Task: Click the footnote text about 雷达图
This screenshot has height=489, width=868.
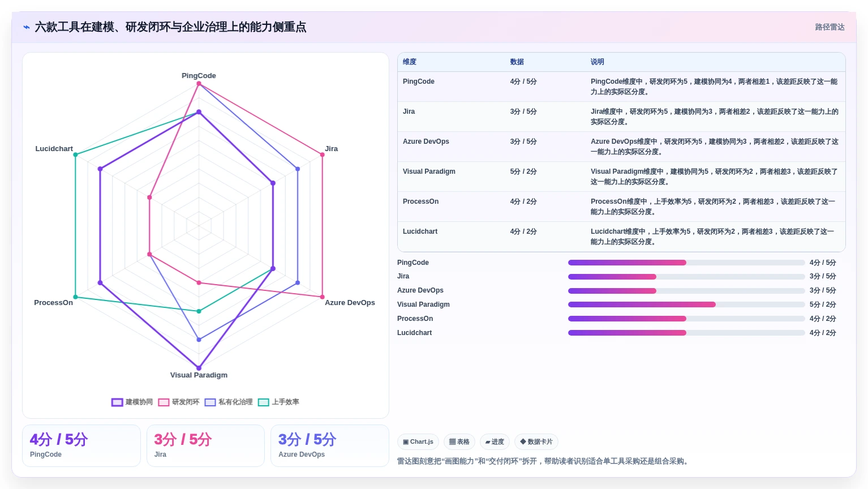Action: point(544,461)
